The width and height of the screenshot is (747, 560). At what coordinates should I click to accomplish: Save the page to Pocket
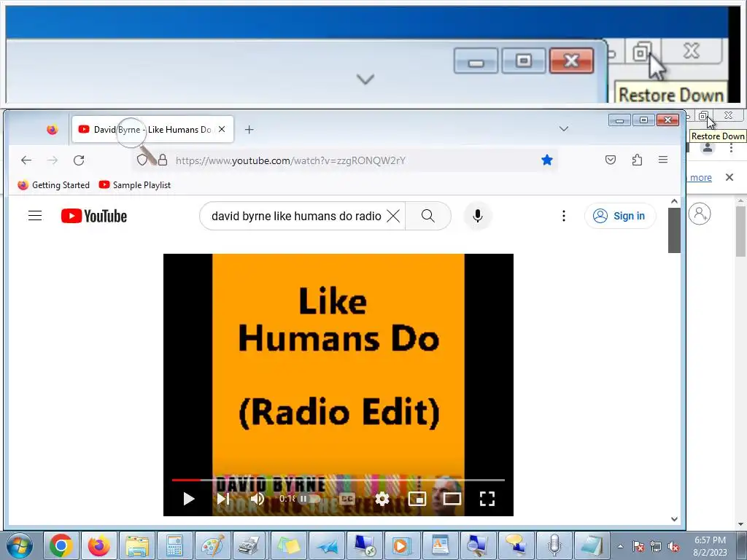(x=611, y=160)
